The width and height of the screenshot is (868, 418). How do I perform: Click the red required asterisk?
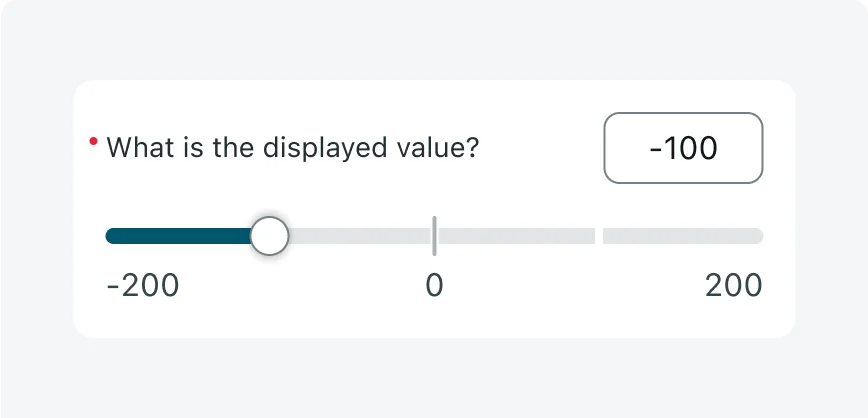click(x=93, y=143)
